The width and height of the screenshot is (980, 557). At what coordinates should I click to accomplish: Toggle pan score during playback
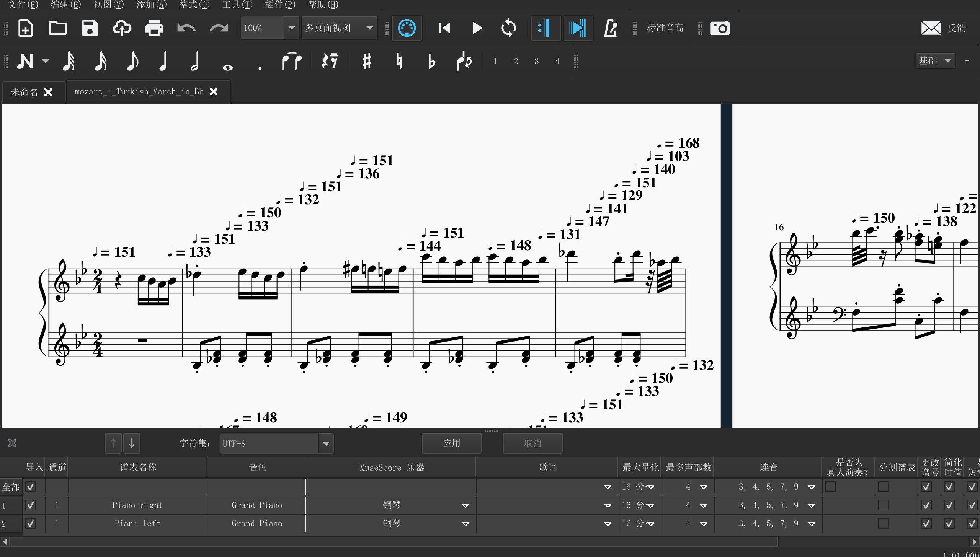point(578,28)
